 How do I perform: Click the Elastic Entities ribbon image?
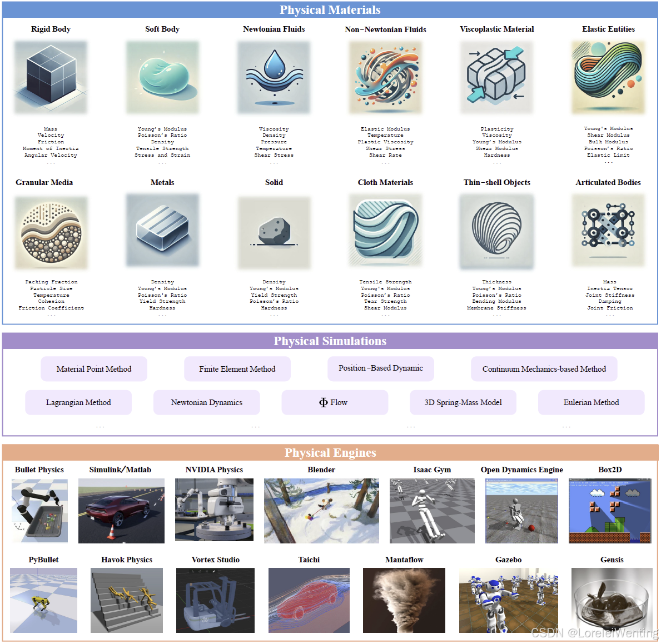click(608, 77)
